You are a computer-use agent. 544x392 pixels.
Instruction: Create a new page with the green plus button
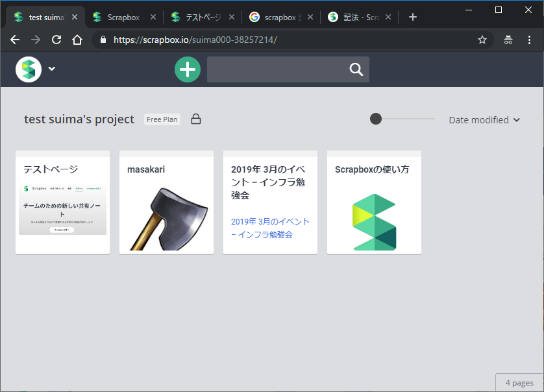188,69
